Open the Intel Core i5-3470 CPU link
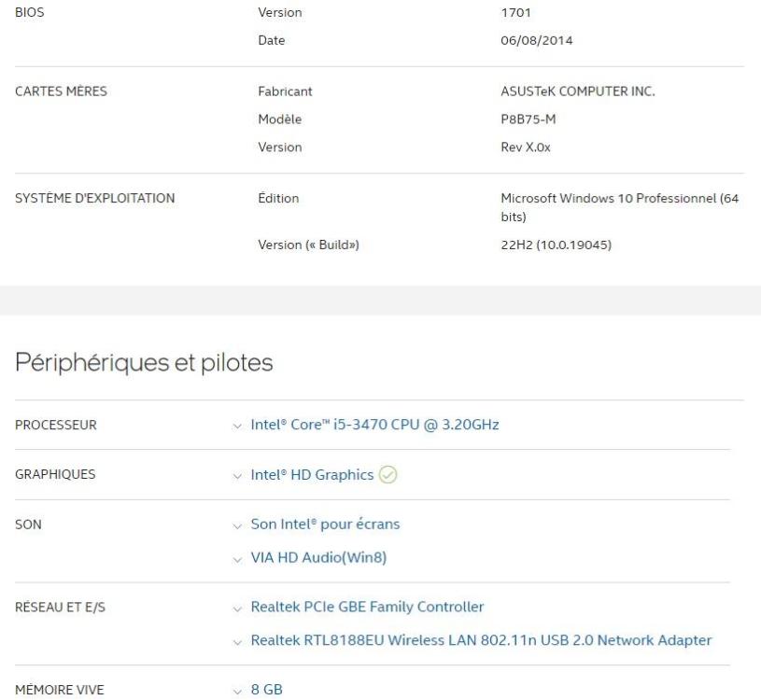 click(x=374, y=425)
